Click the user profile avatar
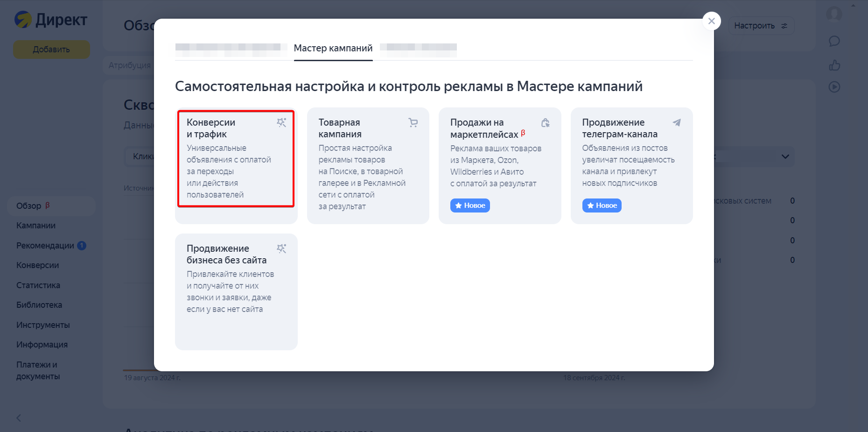The width and height of the screenshot is (868, 432). 834,14
